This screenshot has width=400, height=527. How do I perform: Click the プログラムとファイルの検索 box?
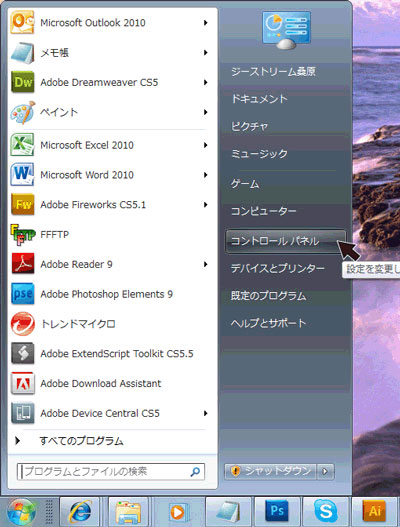click(x=111, y=472)
